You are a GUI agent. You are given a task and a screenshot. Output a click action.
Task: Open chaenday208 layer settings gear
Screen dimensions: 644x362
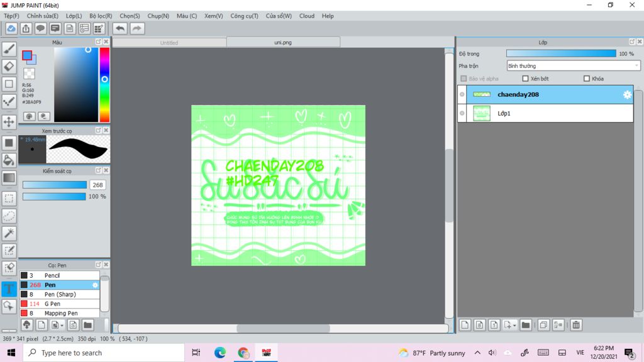pyautogui.click(x=627, y=95)
